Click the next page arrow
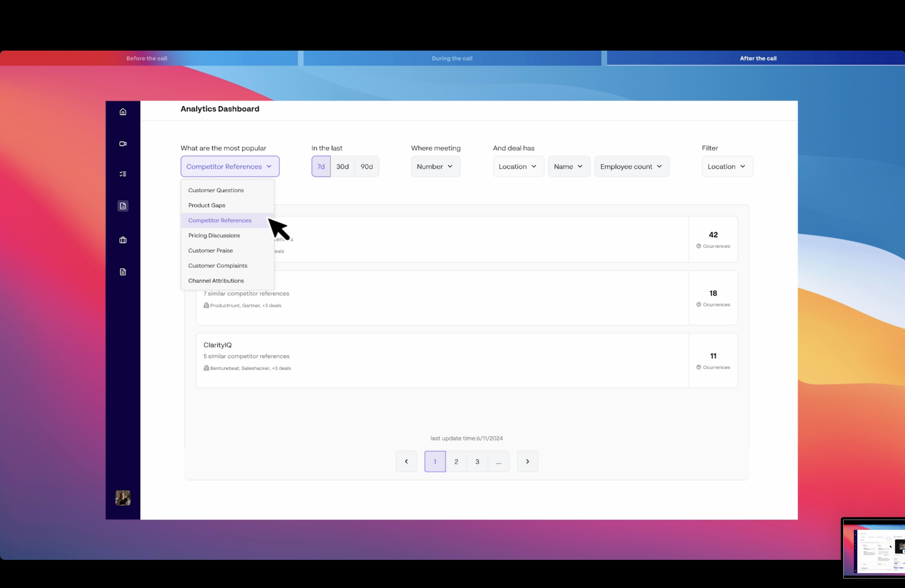 [527, 461]
